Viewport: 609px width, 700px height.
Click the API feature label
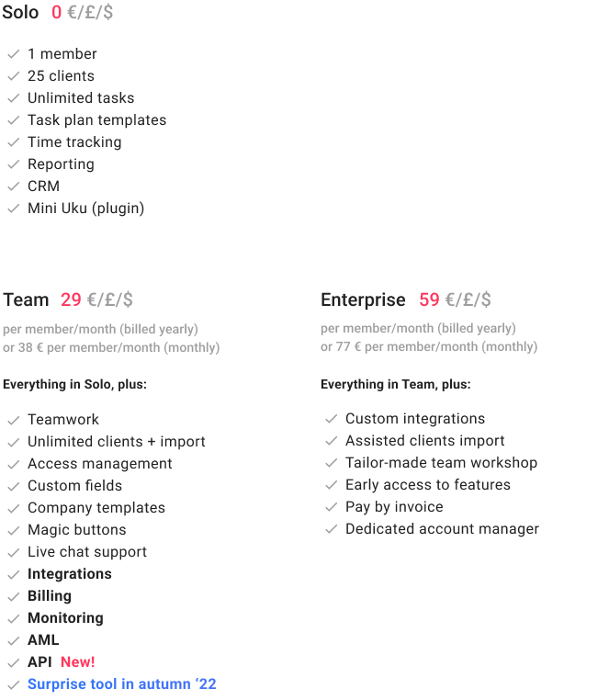coord(39,662)
